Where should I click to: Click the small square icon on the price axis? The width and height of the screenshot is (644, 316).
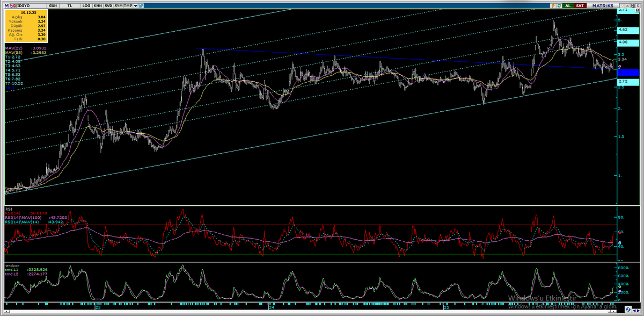click(637, 10)
